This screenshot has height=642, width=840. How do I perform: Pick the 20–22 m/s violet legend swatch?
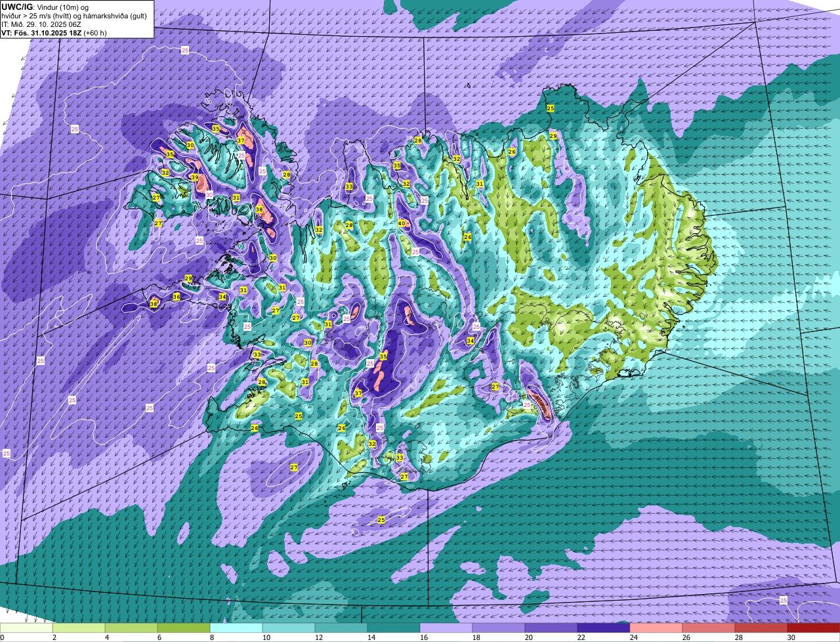click(x=551, y=628)
